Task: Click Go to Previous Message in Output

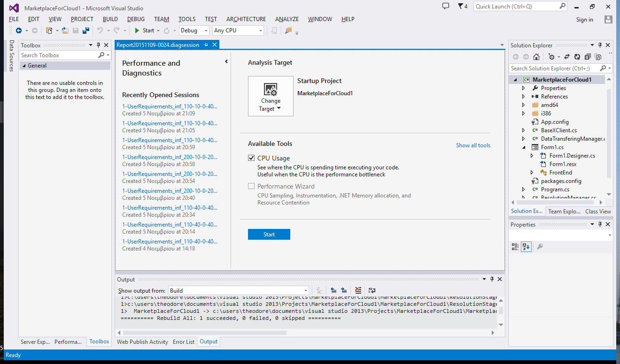Action: (333, 290)
